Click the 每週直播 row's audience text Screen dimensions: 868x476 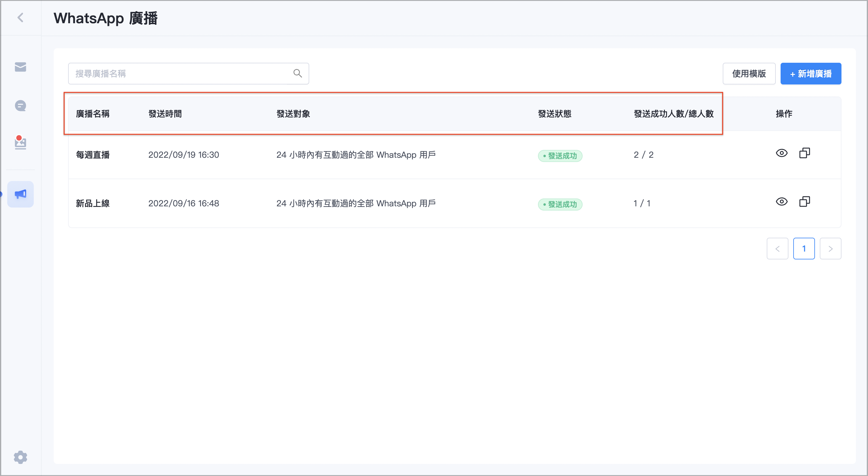356,155
